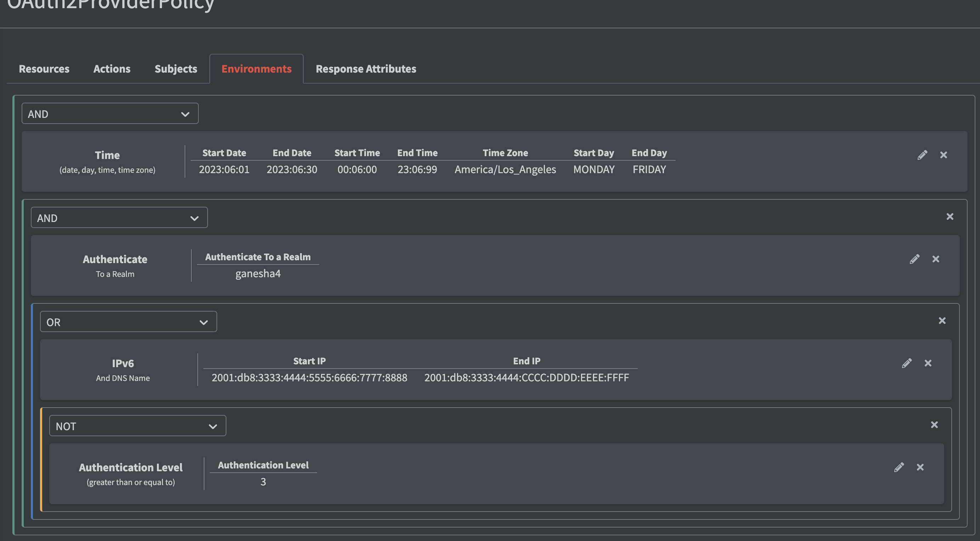Click the Time Zone column header
Image resolution: width=980 pixels, height=541 pixels.
505,153
